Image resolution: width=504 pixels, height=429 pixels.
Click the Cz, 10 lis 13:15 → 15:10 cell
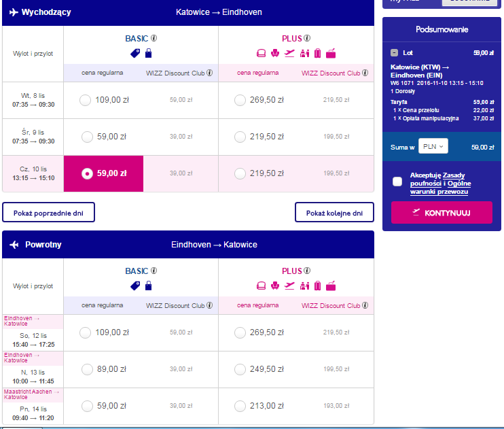click(x=33, y=173)
